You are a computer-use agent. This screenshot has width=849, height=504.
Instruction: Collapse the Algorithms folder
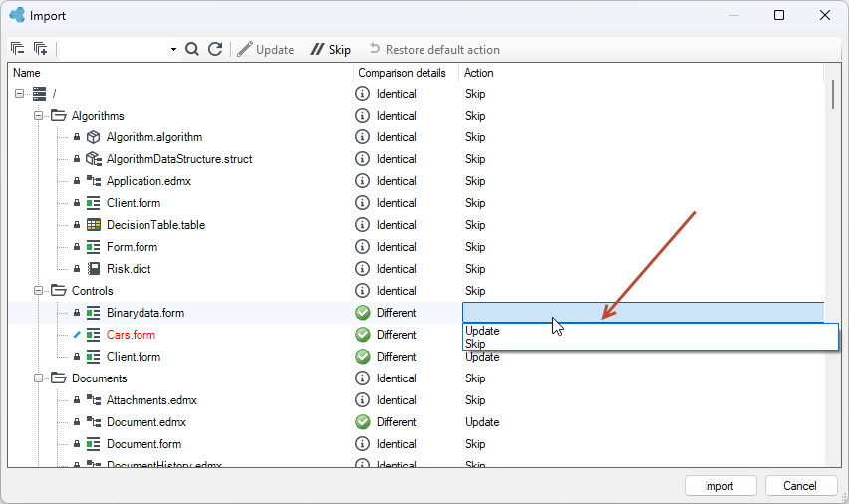click(39, 115)
